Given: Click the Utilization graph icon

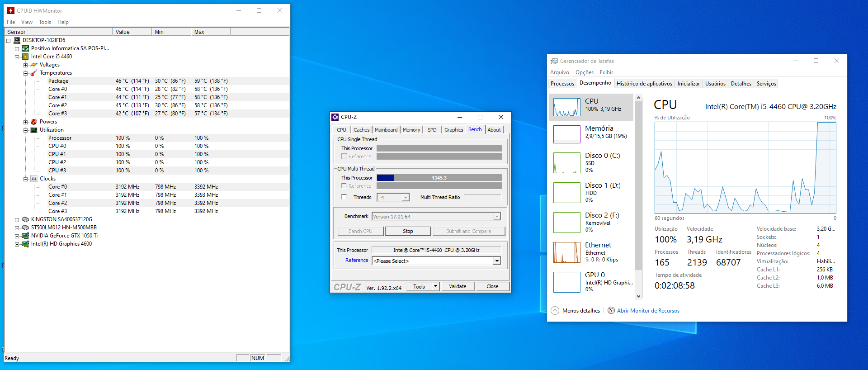Looking at the screenshot, I should [34, 130].
